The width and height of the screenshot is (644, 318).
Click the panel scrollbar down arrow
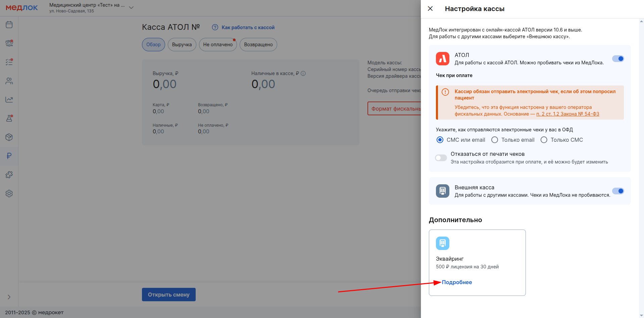click(x=641, y=315)
